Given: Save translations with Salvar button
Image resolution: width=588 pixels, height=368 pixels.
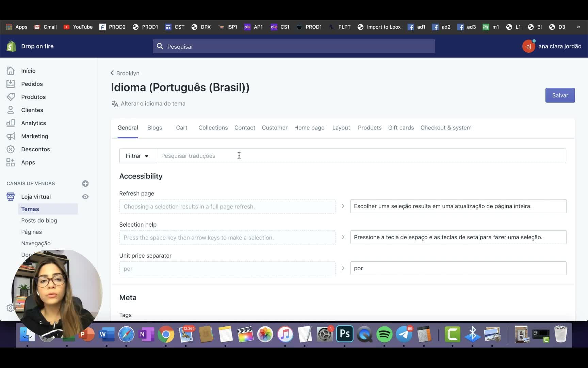Looking at the screenshot, I should [x=560, y=95].
